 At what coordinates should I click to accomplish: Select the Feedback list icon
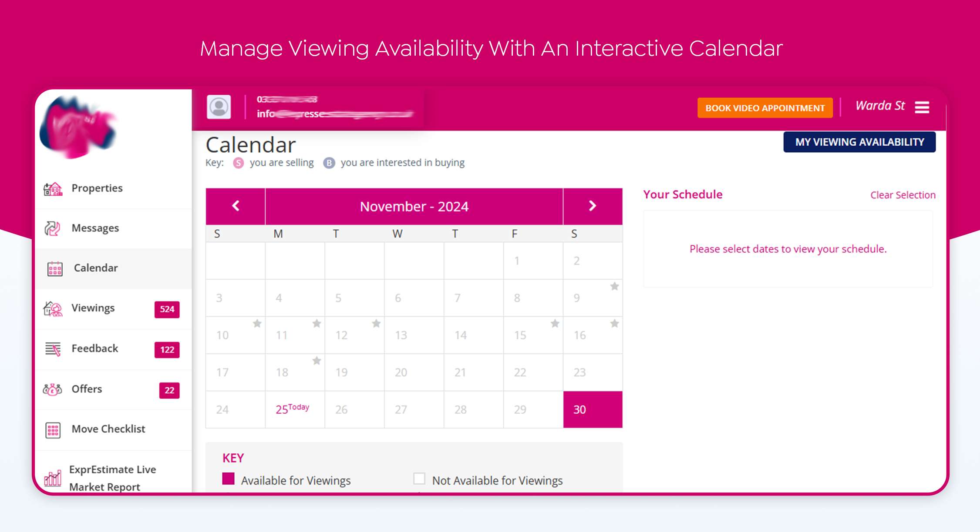coord(53,349)
